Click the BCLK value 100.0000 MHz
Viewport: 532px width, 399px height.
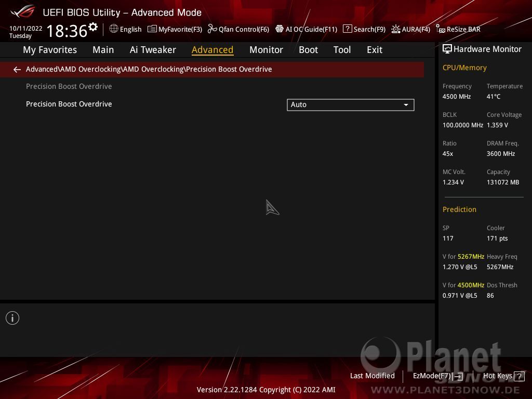tap(463, 125)
